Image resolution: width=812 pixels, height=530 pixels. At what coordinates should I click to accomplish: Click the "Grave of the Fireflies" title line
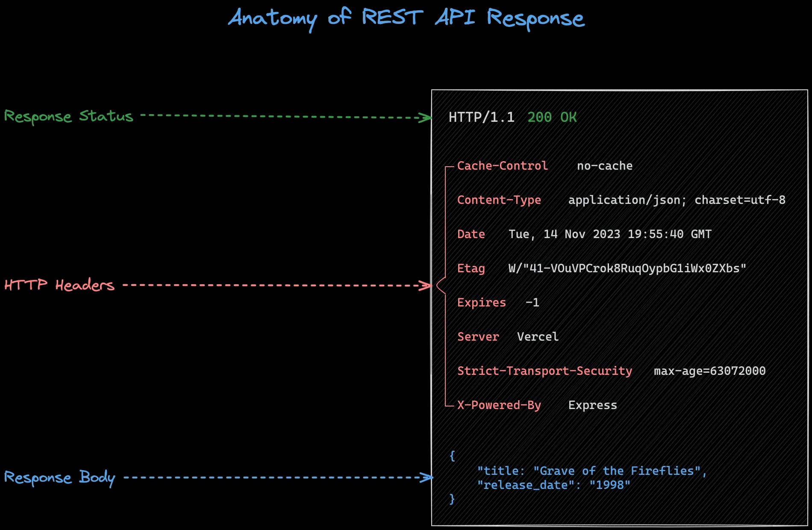coord(592,471)
